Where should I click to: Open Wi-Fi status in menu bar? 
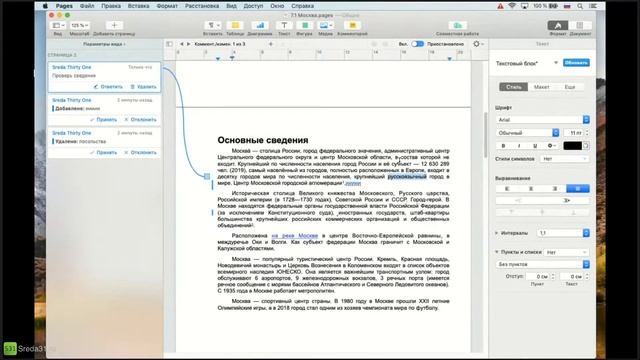click(x=512, y=6)
